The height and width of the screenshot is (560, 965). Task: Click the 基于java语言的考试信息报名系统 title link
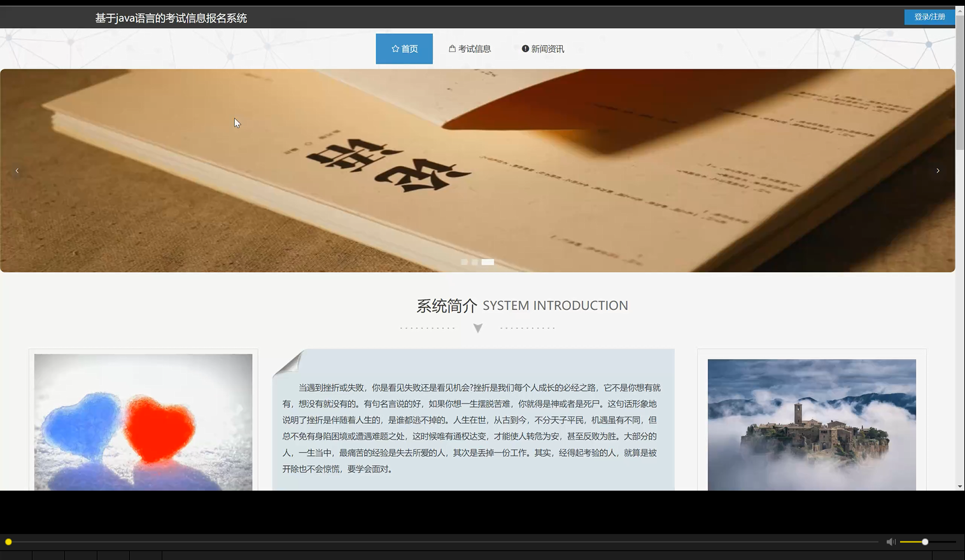click(171, 18)
